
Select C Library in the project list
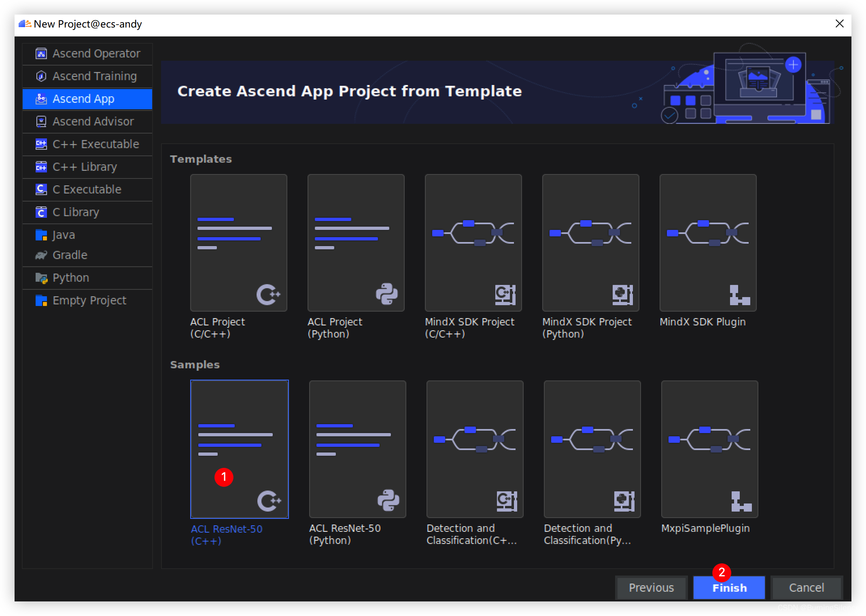click(x=87, y=212)
